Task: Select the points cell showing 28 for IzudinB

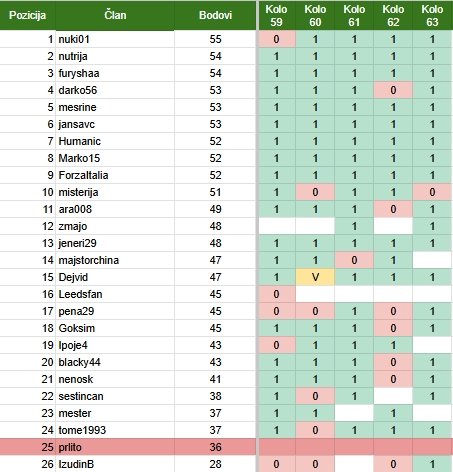Action: 215,464
